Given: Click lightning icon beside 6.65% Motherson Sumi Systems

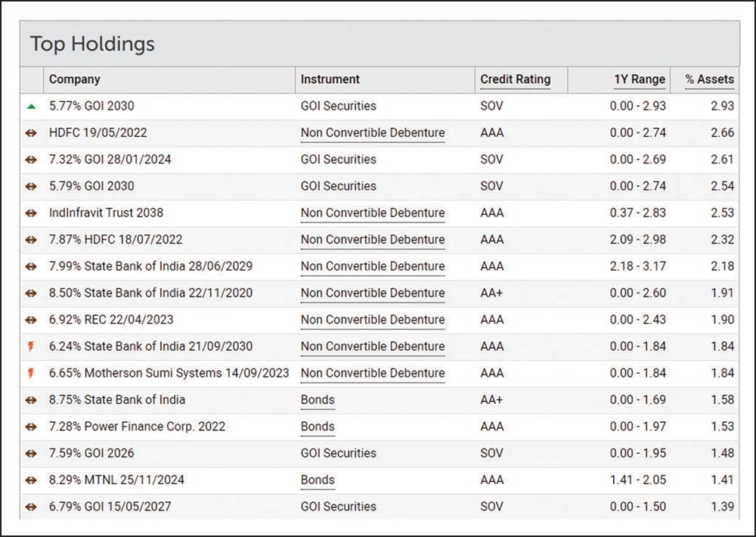Looking at the screenshot, I should click(x=31, y=374).
